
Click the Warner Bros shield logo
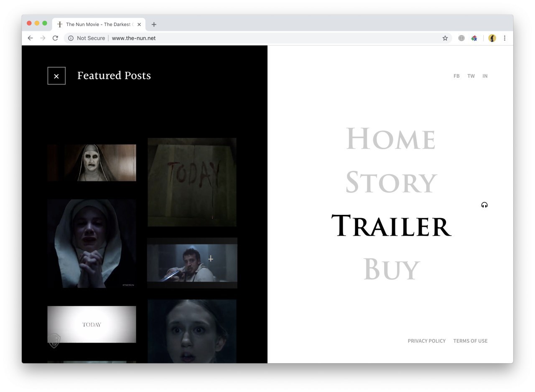54,341
